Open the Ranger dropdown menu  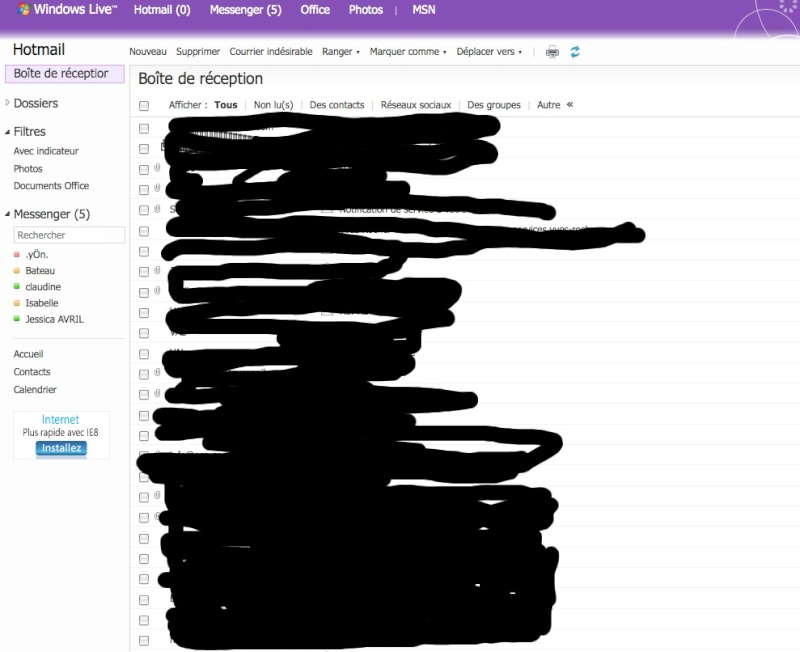(340, 52)
